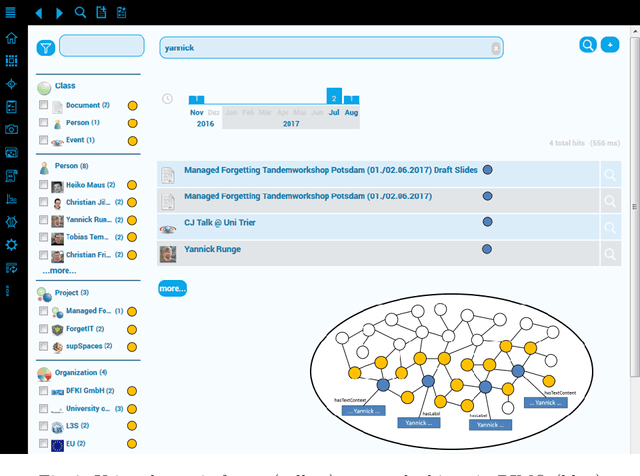
Task: Tick the Heiko Maus person checkbox
Action: point(43,184)
